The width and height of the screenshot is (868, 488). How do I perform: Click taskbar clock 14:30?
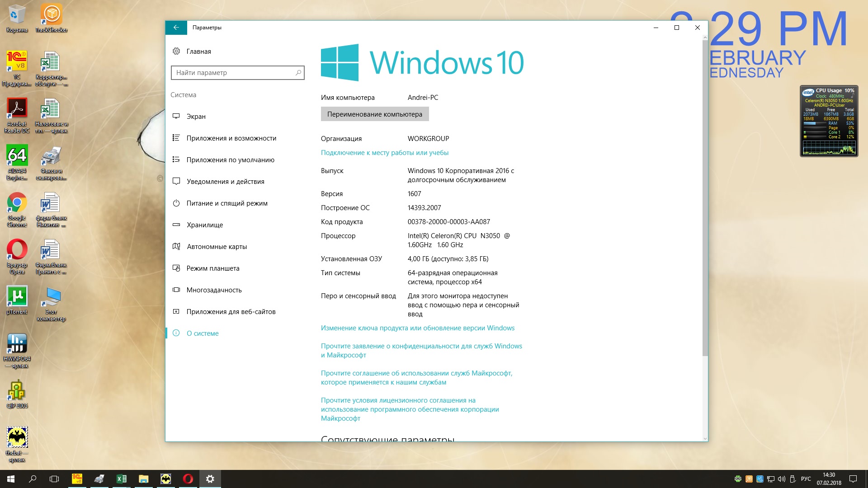tap(829, 479)
